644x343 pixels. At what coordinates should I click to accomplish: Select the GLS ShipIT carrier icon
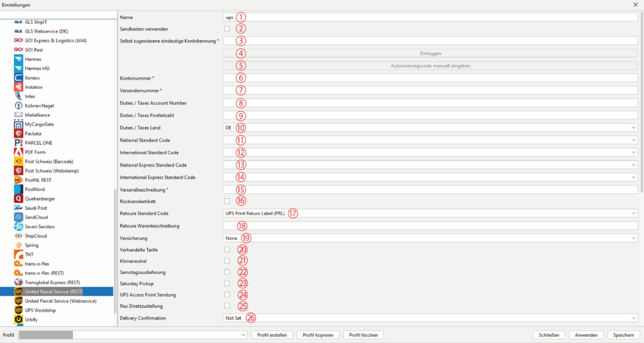click(18, 22)
